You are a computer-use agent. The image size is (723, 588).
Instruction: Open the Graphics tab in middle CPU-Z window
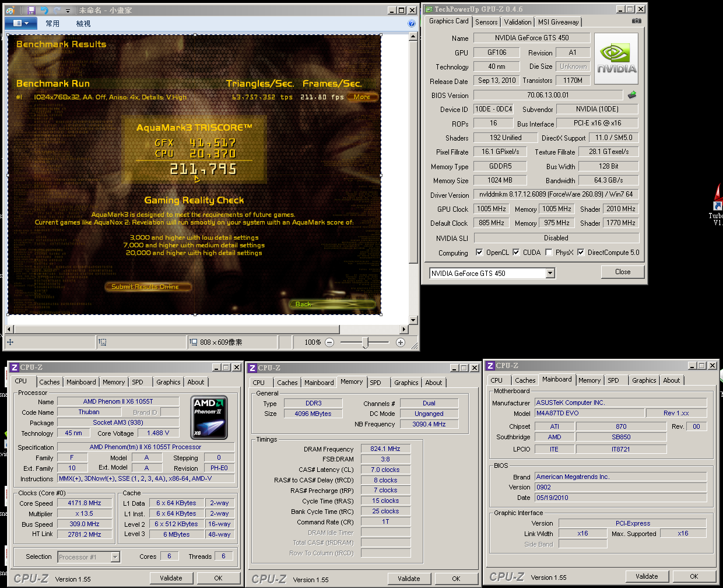click(x=406, y=383)
